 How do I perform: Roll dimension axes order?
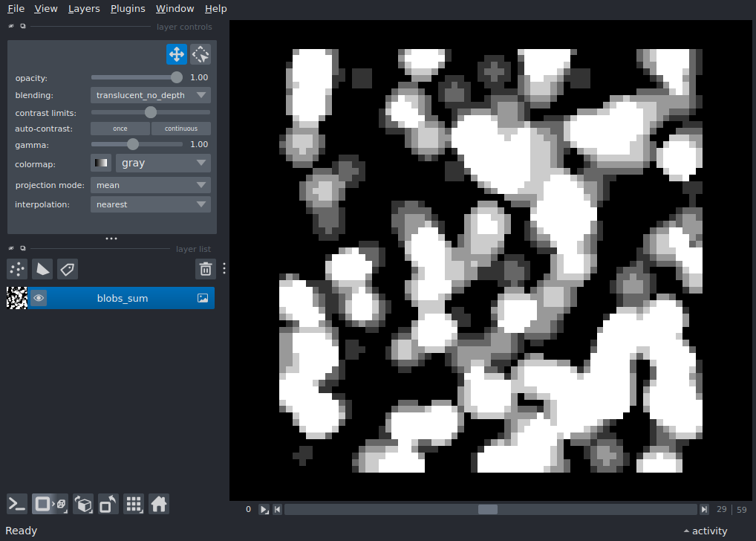coord(83,504)
